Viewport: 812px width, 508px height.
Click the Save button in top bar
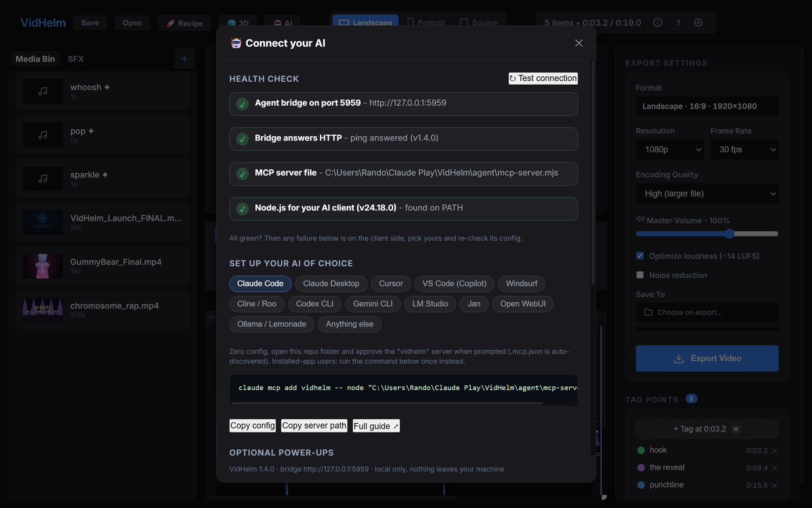coord(90,23)
